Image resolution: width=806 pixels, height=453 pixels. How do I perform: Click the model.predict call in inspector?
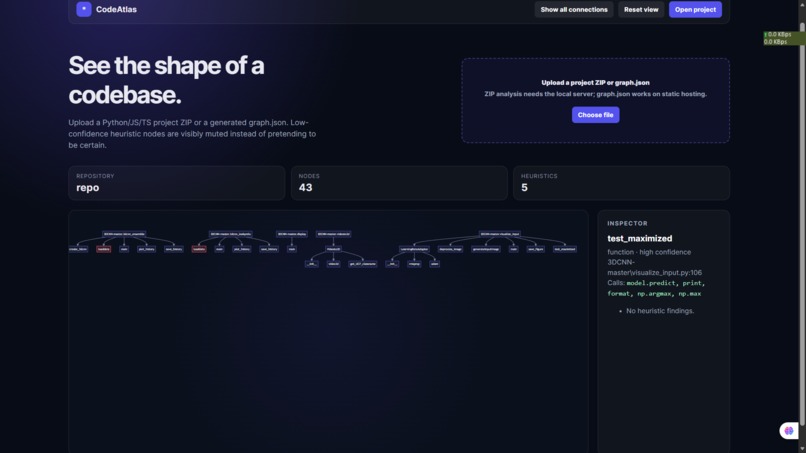point(650,283)
